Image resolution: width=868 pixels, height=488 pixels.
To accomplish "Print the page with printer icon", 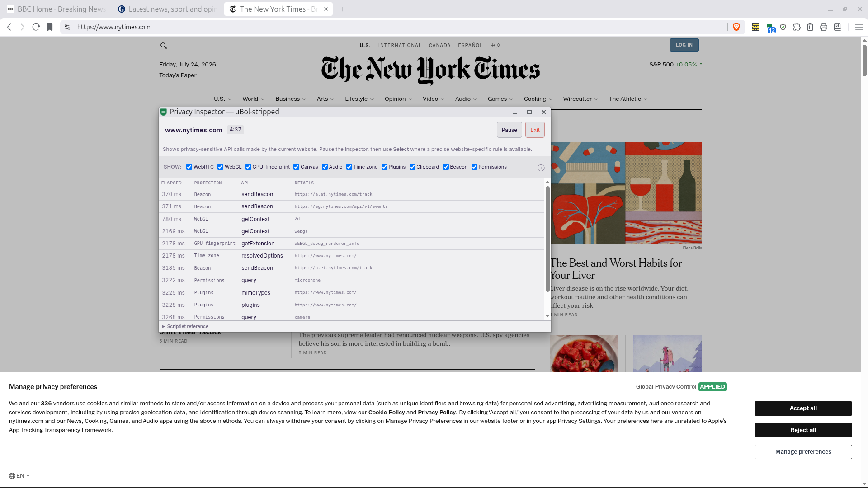I will click(x=824, y=27).
